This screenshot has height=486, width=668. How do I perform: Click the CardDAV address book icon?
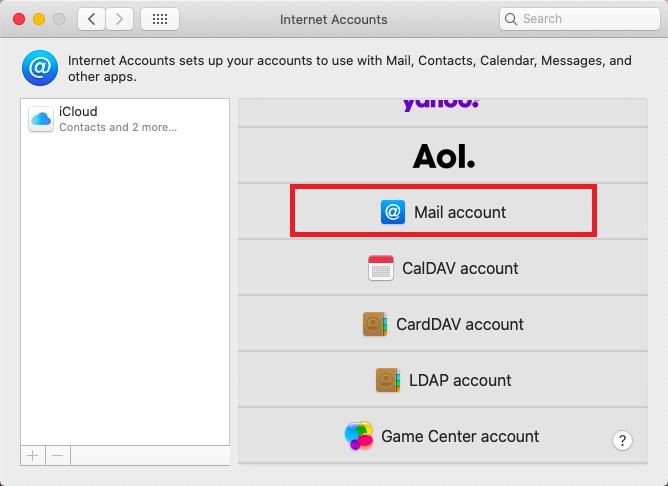[x=375, y=324]
